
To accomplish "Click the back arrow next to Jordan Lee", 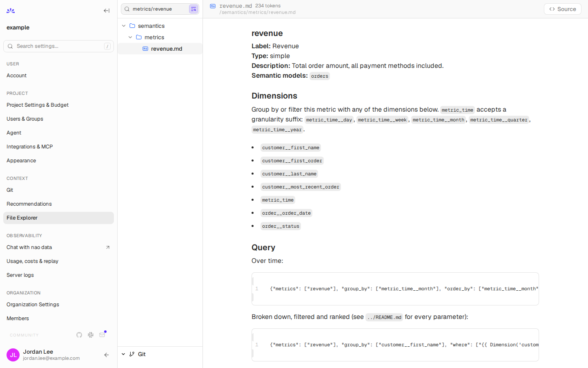I will [x=107, y=355].
